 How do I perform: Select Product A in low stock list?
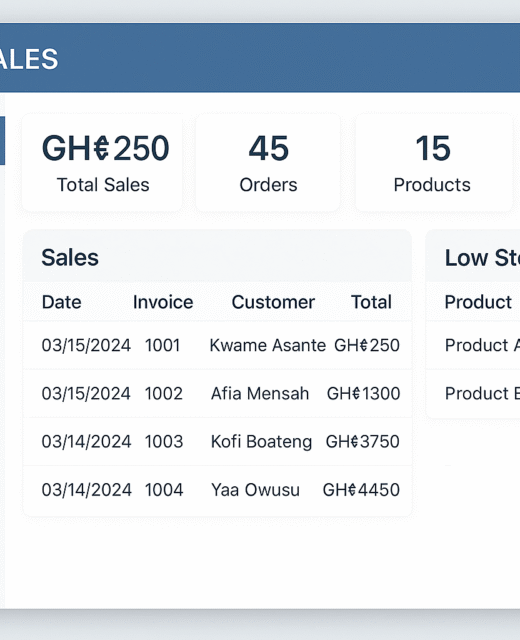coord(482,345)
